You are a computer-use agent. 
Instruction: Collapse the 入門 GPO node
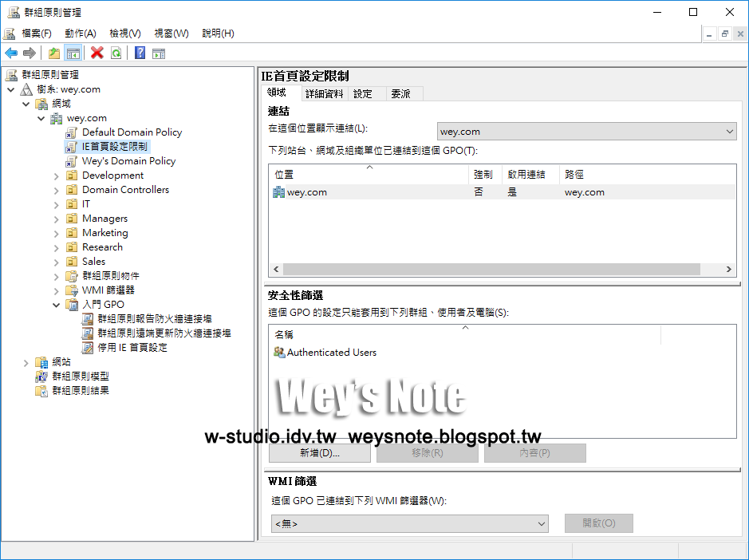tap(57, 305)
